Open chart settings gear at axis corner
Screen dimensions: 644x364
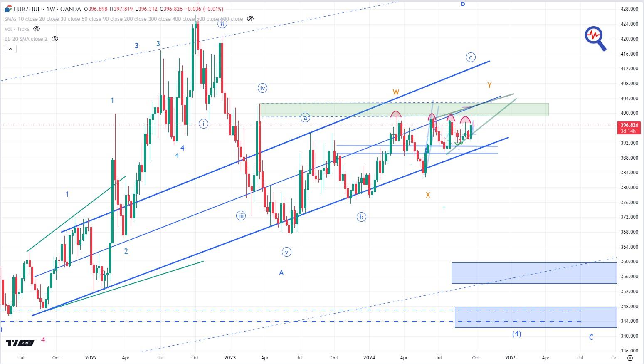coord(630,358)
